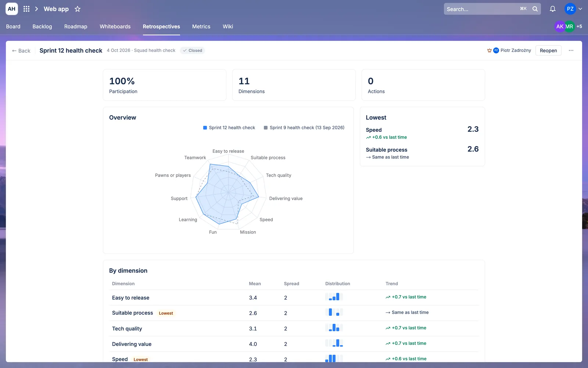This screenshot has width=588, height=368.
Task: Click the Trend column header
Action: pos(392,284)
